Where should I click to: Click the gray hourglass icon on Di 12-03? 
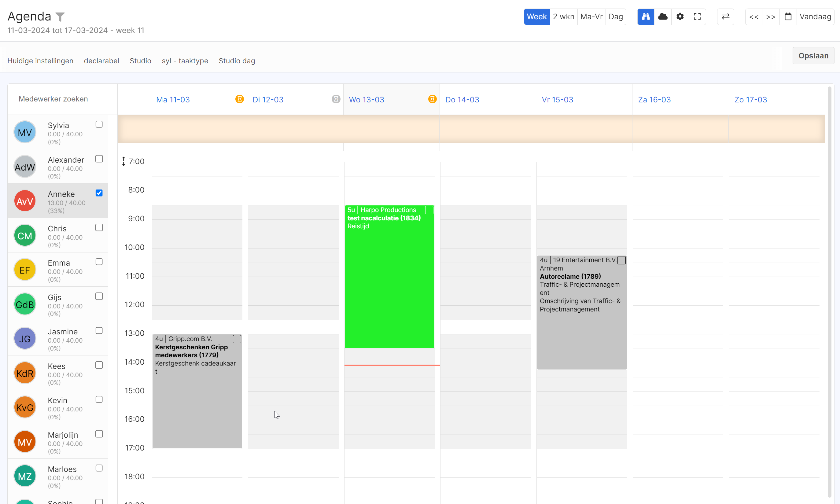click(x=336, y=99)
